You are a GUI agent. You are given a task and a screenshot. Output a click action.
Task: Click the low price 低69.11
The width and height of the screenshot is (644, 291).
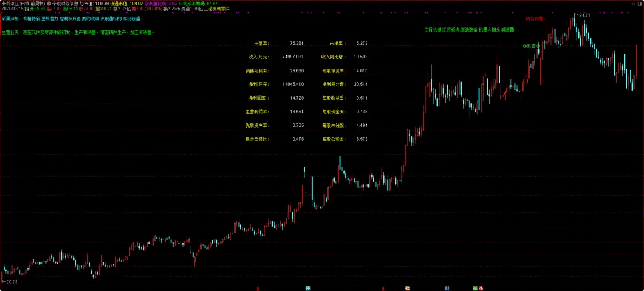(x=70, y=8)
